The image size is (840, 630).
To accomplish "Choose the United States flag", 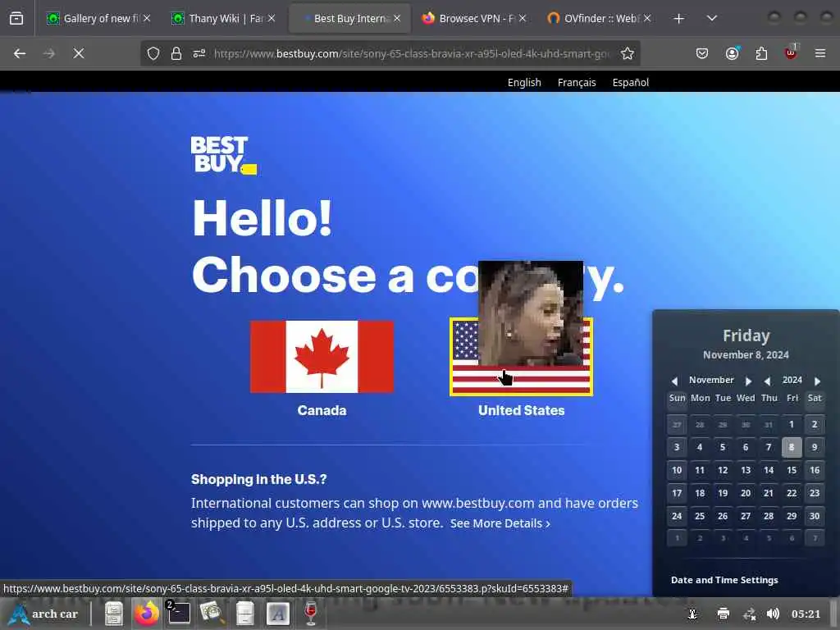I will click(521, 358).
